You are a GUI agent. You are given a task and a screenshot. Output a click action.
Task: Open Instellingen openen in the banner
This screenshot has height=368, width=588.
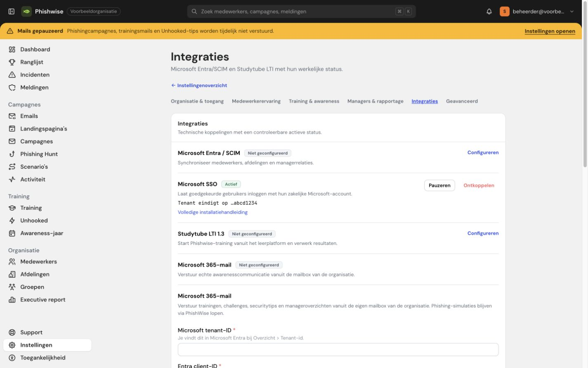tap(550, 31)
